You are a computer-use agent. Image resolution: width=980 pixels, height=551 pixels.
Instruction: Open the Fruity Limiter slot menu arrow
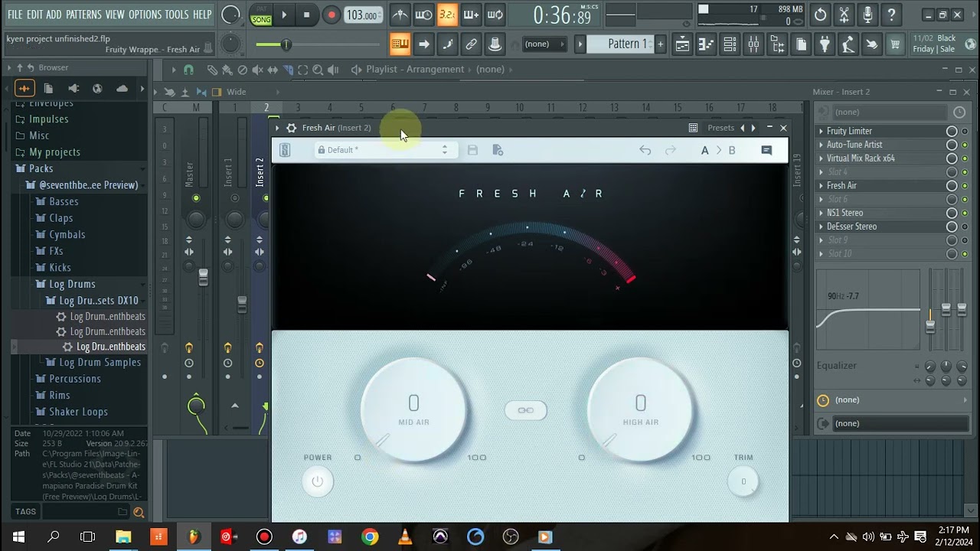click(821, 131)
